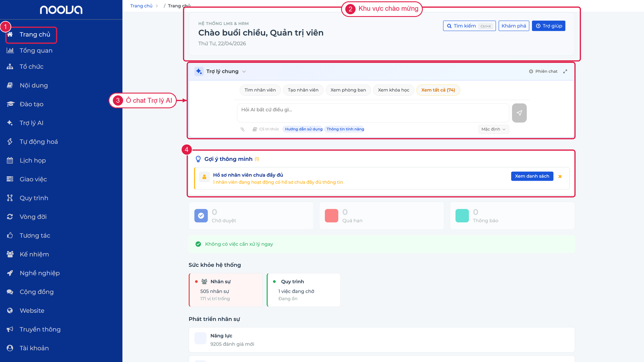
Task: Click the paperclip attachment icon
Action: 242,129
